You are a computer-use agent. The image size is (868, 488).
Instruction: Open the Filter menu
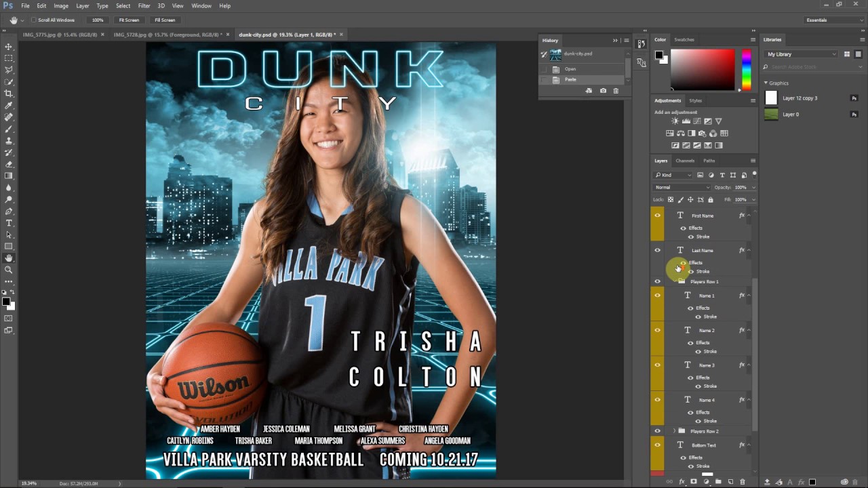(144, 5)
